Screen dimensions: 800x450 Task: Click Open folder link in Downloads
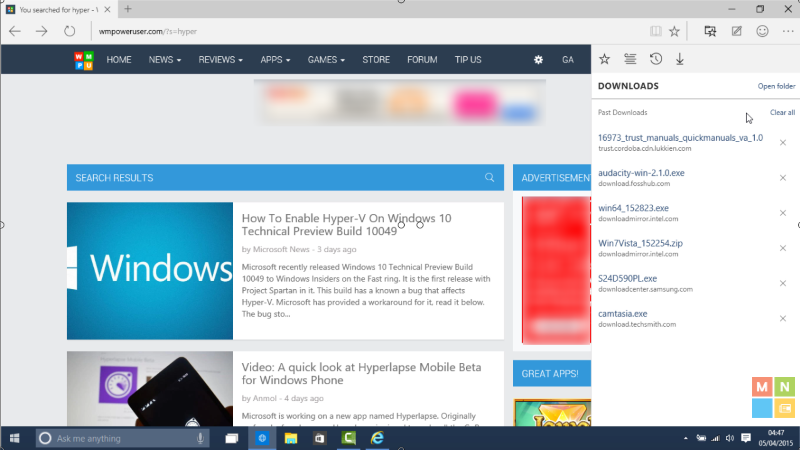pos(777,87)
